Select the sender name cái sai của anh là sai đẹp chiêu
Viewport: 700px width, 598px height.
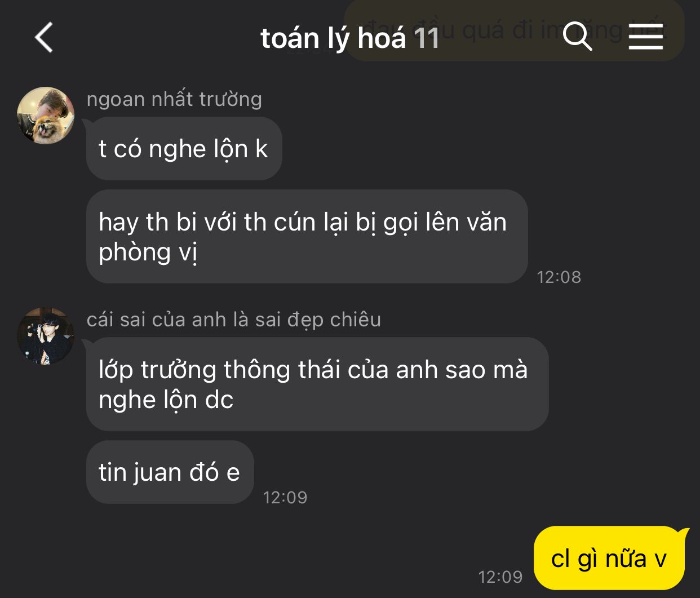click(x=234, y=320)
